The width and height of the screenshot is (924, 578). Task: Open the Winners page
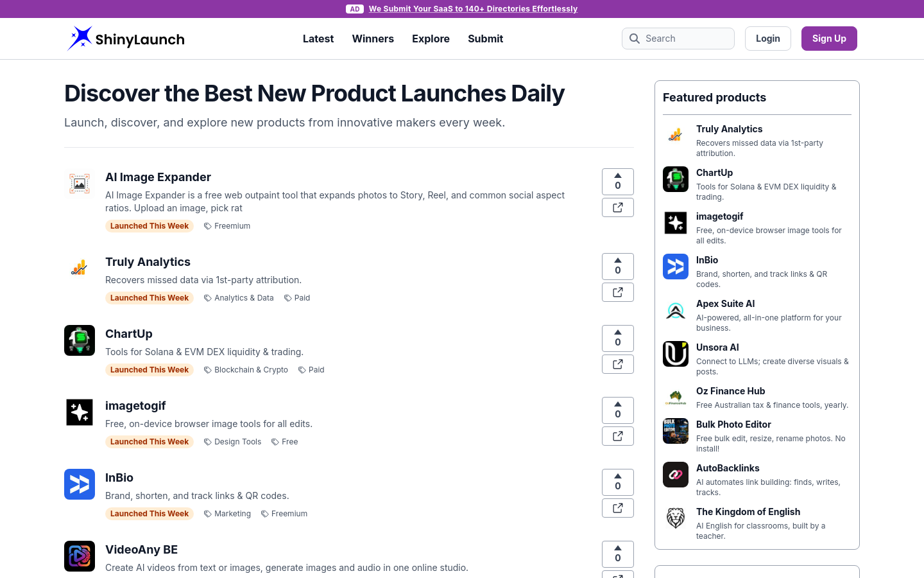pyautogui.click(x=373, y=39)
